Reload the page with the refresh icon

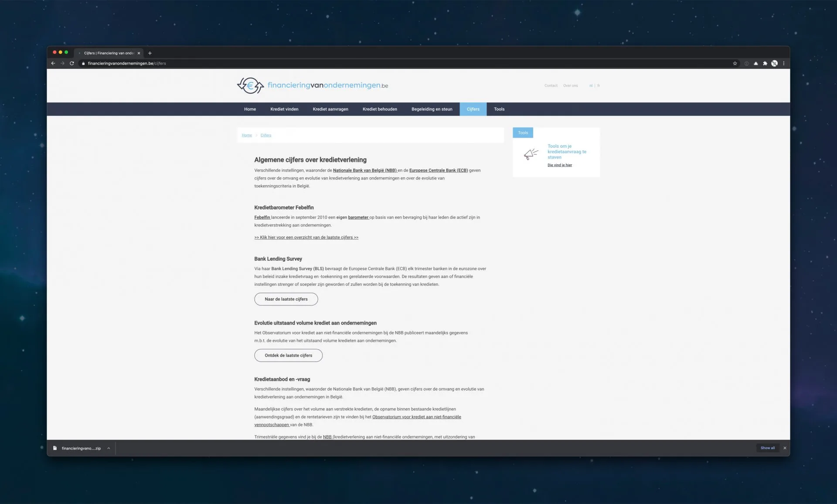[72, 63]
